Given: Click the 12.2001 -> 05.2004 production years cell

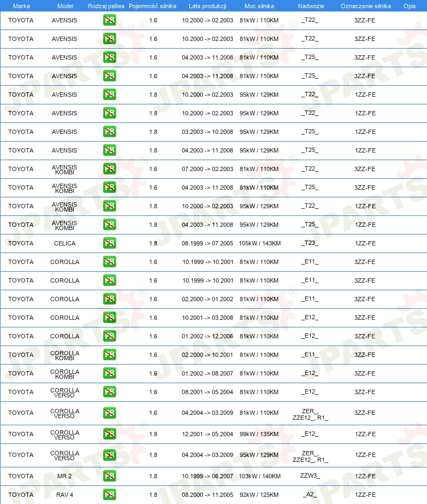Looking at the screenshot, I should [x=207, y=434].
